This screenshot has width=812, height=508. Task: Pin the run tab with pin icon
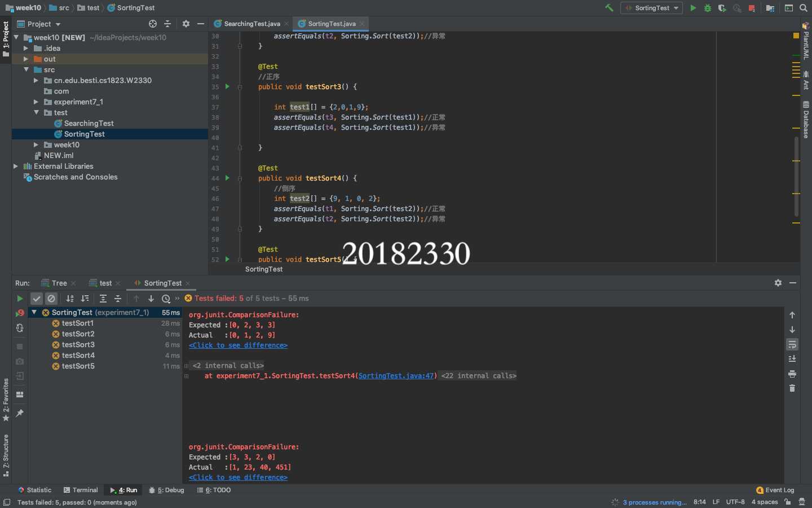[20, 413]
